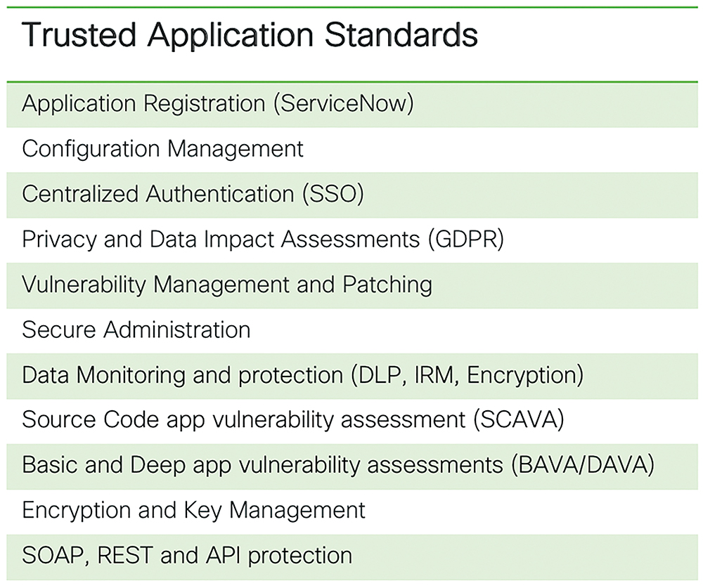703x588 pixels.
Task: Select Source Code app vulnerability assessment row
Action: tap(352, 421)
